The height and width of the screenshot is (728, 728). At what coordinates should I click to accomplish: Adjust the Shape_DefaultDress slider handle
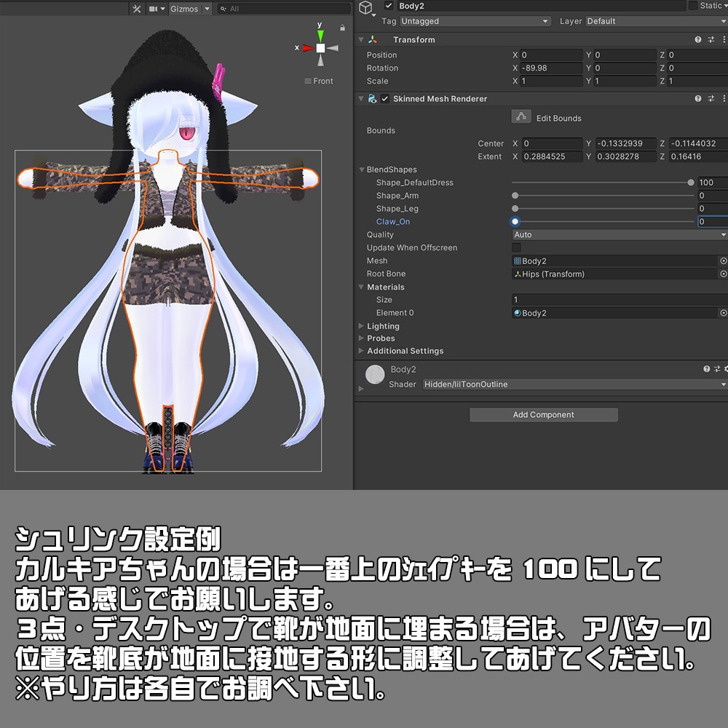(691, 183)
